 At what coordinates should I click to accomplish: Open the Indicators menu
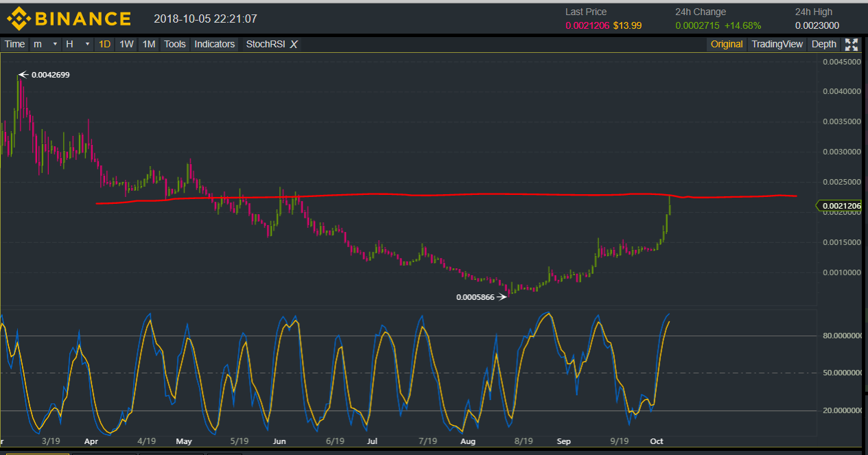click(215, 45)
